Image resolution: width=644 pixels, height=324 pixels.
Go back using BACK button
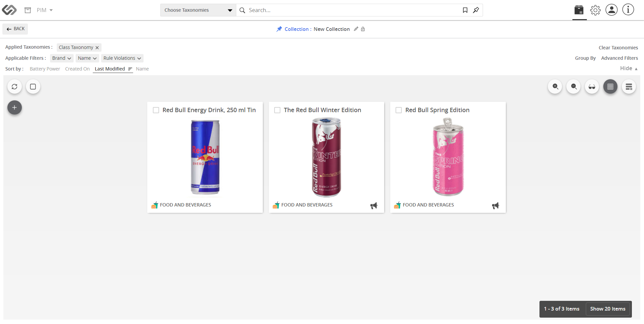(15, 29)
